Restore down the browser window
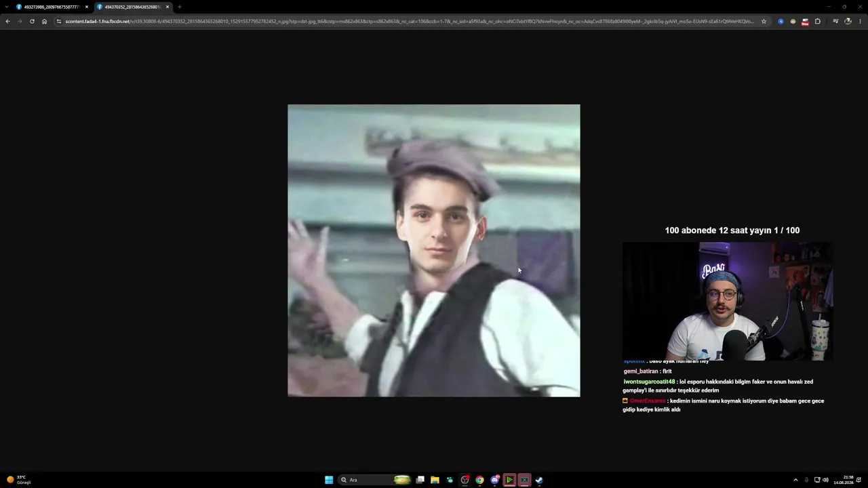 [x=844, y=7]
